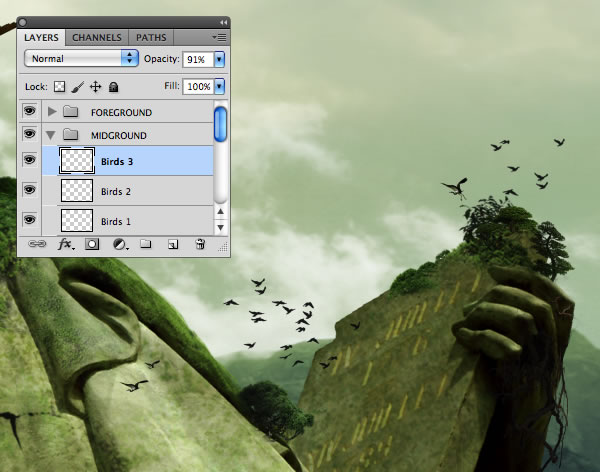Create a new group folder icon

pyautogui.click(x=145, y=244)
